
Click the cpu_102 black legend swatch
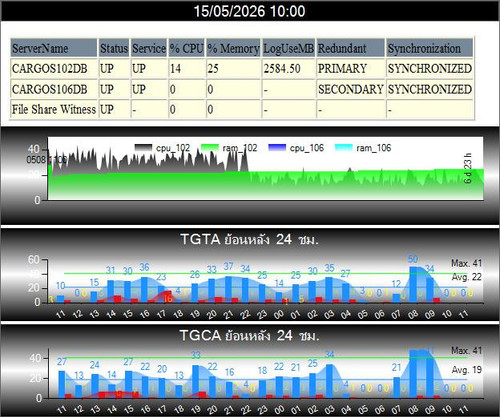coord(143,148)
